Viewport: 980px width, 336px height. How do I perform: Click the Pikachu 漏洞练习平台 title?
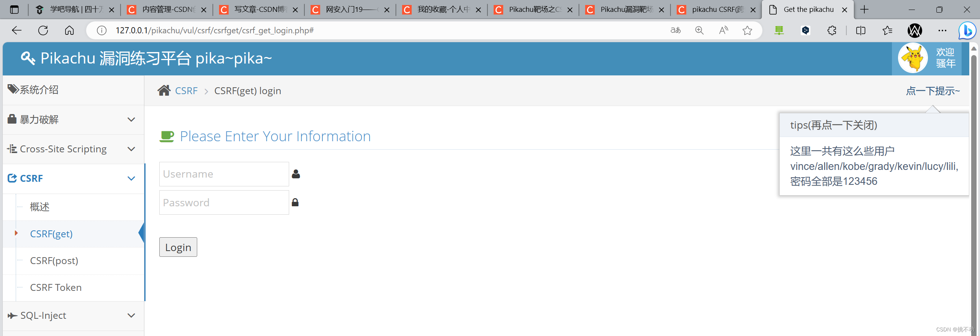(x=156, y=58)
